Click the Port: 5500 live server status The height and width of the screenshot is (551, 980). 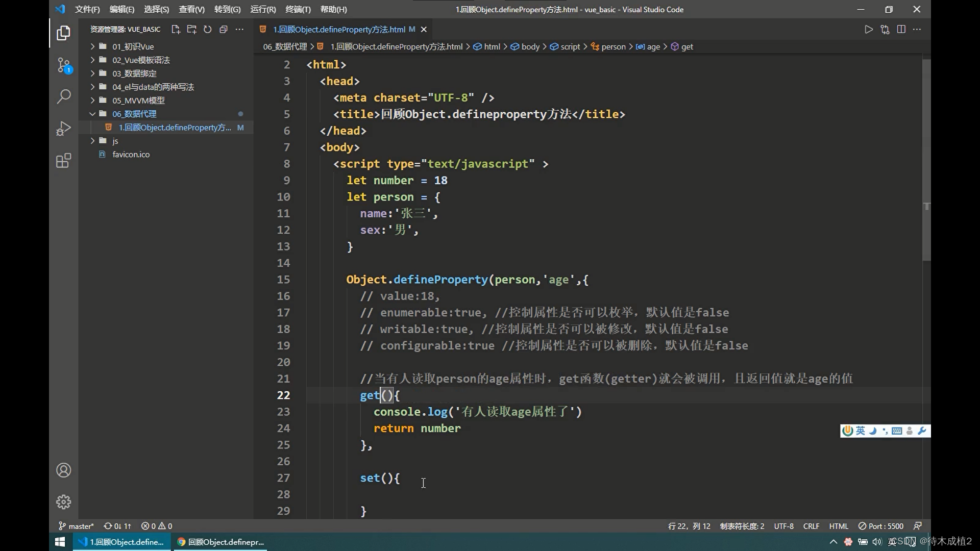pyautogui.click(x=881, y=526)
